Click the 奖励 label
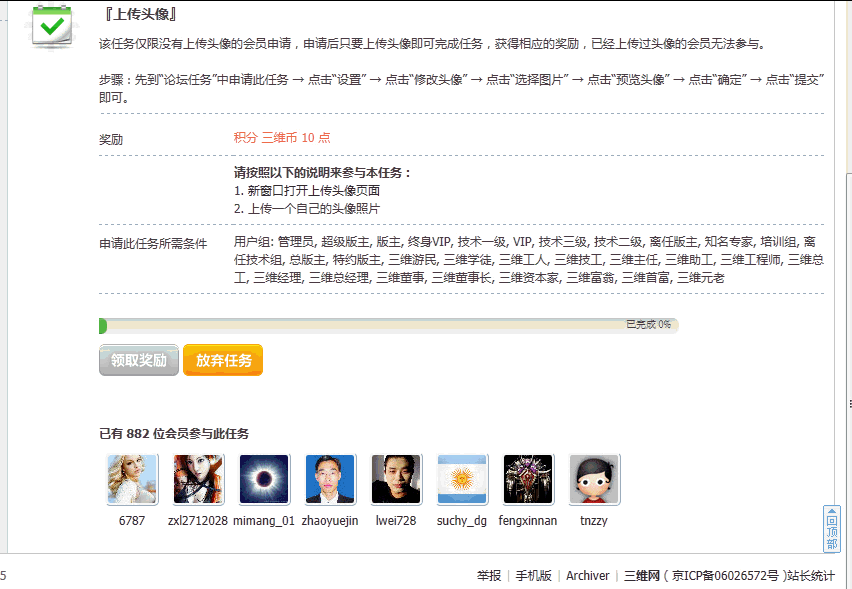852x589 pixels. 111,140
